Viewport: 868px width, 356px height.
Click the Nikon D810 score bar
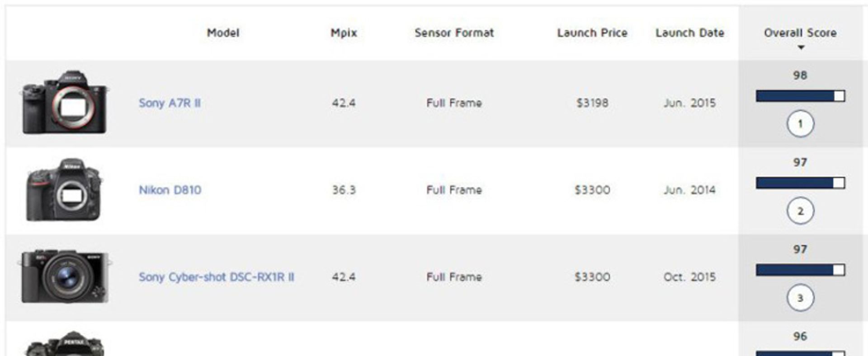[x=800, y=183]
